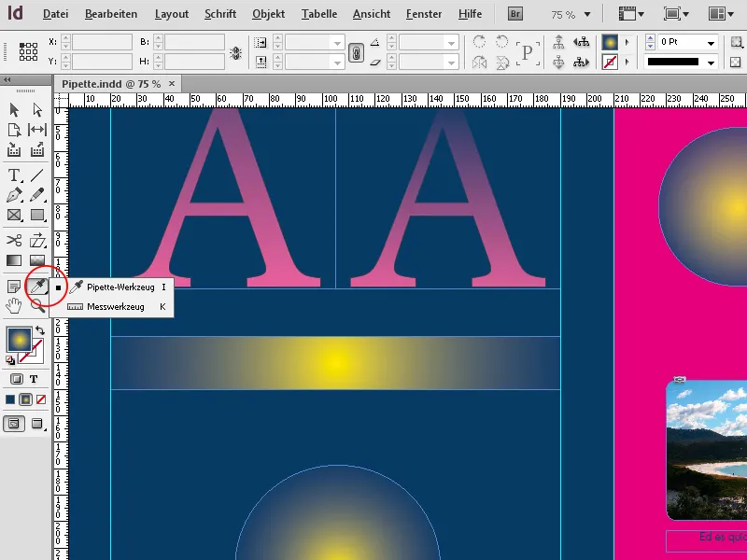Open Objekt menu
Screen dimensions: 747x560
click(x=268, y=14)
